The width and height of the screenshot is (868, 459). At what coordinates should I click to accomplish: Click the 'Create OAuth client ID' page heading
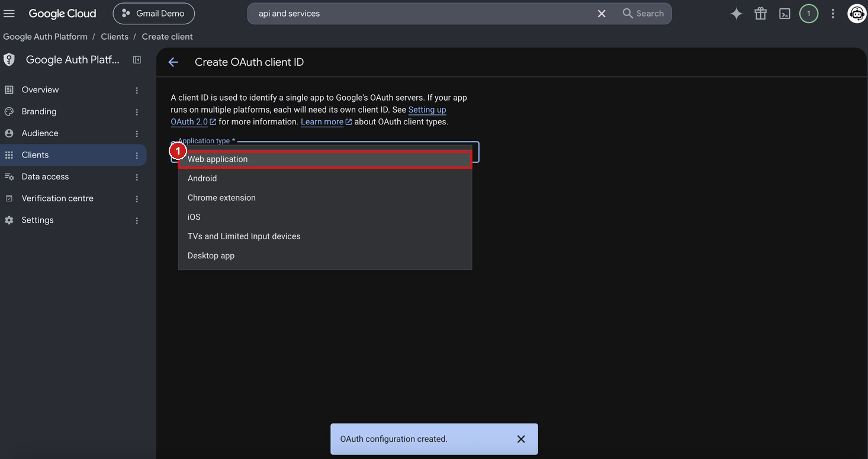[x=249, y=62]
